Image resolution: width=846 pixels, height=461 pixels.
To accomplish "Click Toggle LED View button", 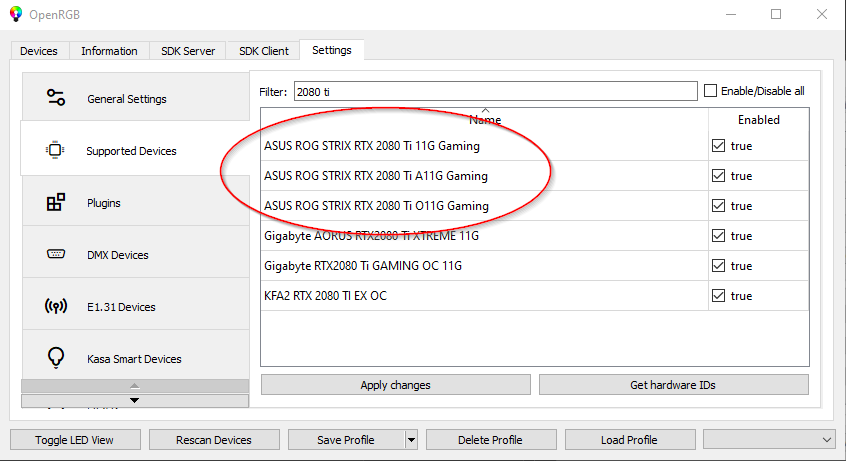I will pos(75,440).
